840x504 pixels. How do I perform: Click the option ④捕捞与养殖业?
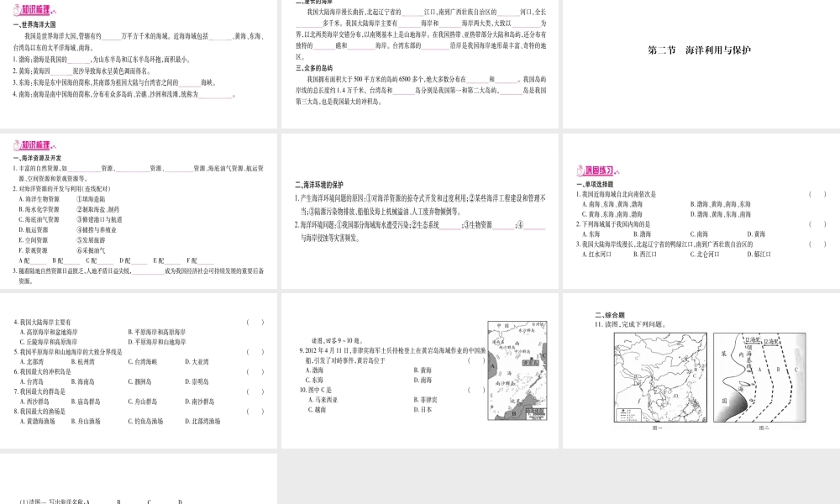pyautogui.click(x=96, y=230)
